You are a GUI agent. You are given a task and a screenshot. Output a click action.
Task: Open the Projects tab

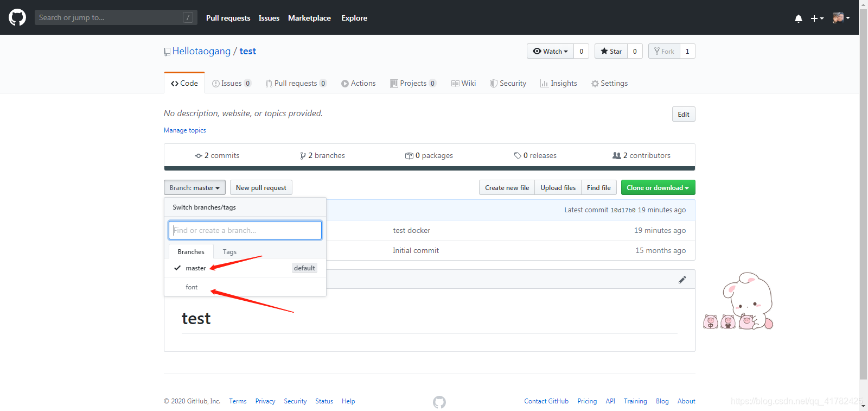pos(413,83)
